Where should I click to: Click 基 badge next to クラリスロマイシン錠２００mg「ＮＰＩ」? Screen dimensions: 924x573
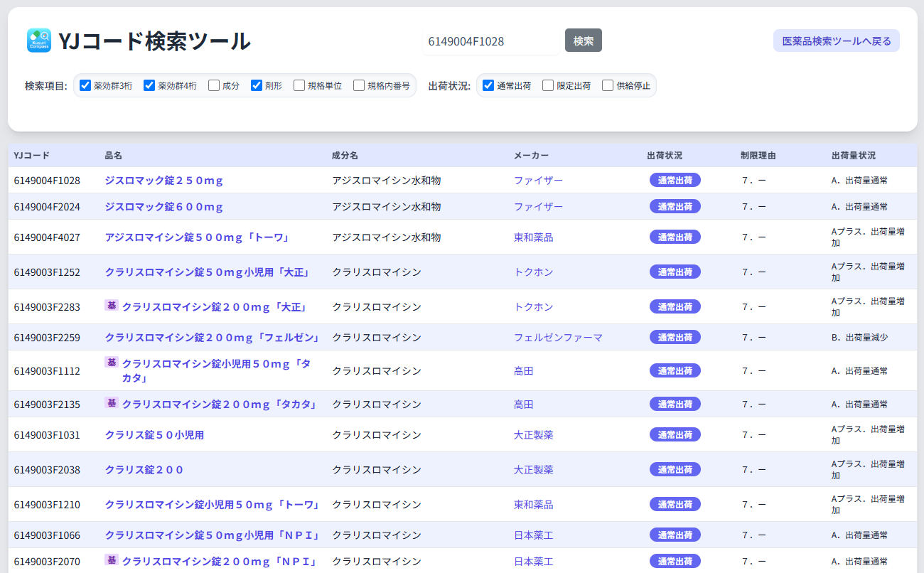(x=112, y=560)
